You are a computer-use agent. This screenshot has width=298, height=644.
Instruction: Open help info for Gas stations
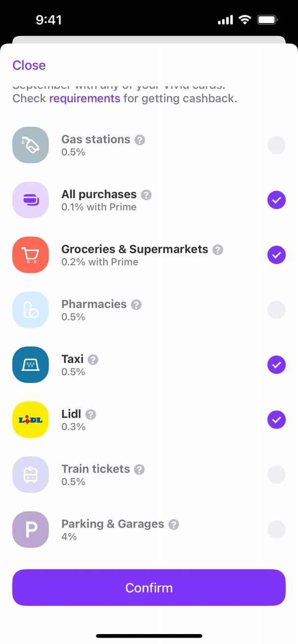(140, 140)
